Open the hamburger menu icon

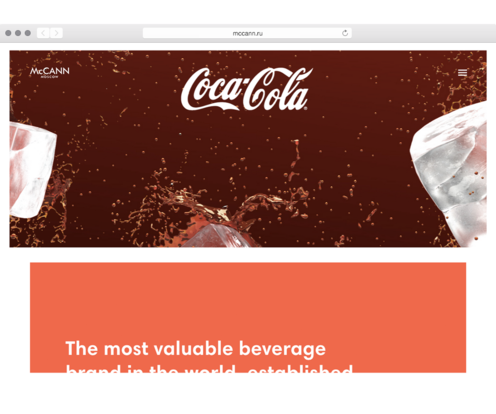(462, 72)
